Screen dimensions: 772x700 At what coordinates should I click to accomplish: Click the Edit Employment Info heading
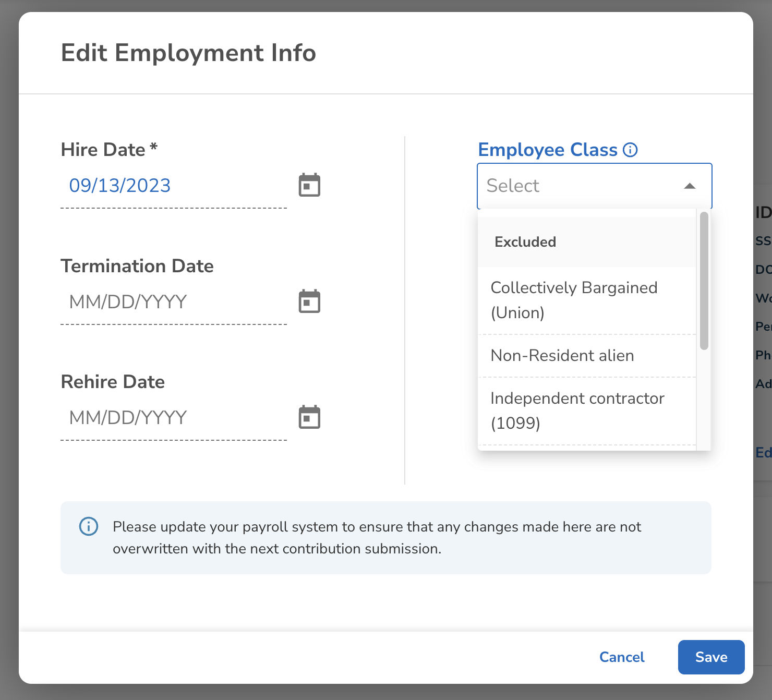coord(188,53)
